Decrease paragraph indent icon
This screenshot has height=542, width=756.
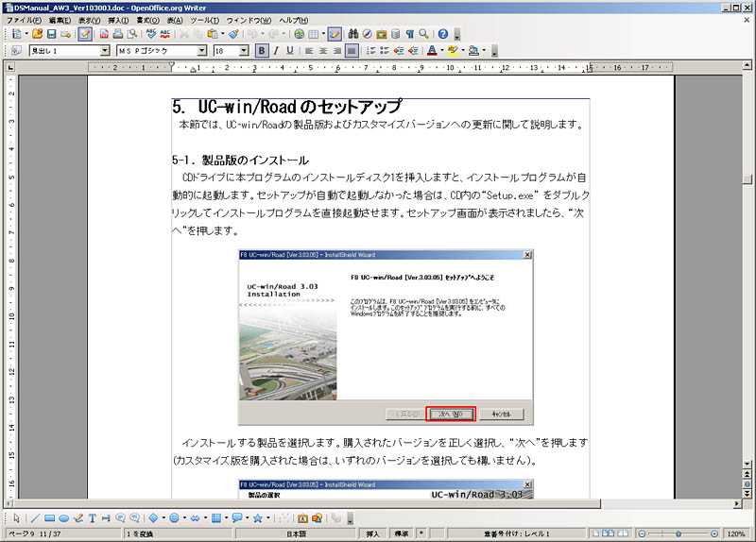[399, 51]
